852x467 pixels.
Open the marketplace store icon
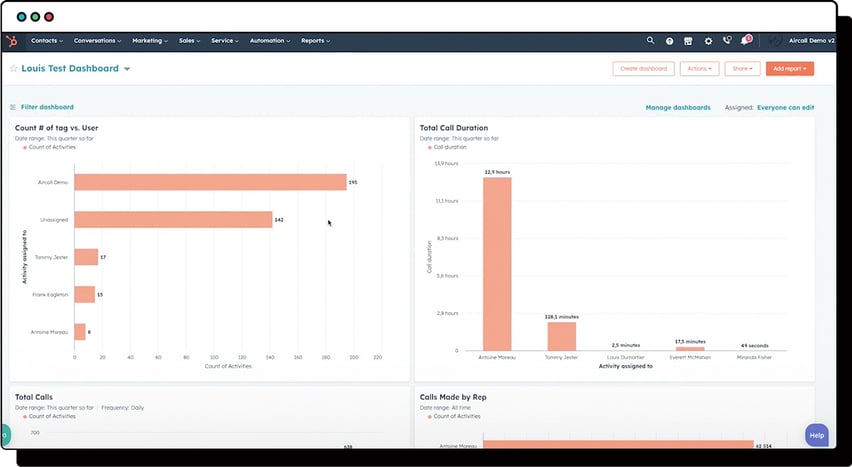click(x=688, y=41)
